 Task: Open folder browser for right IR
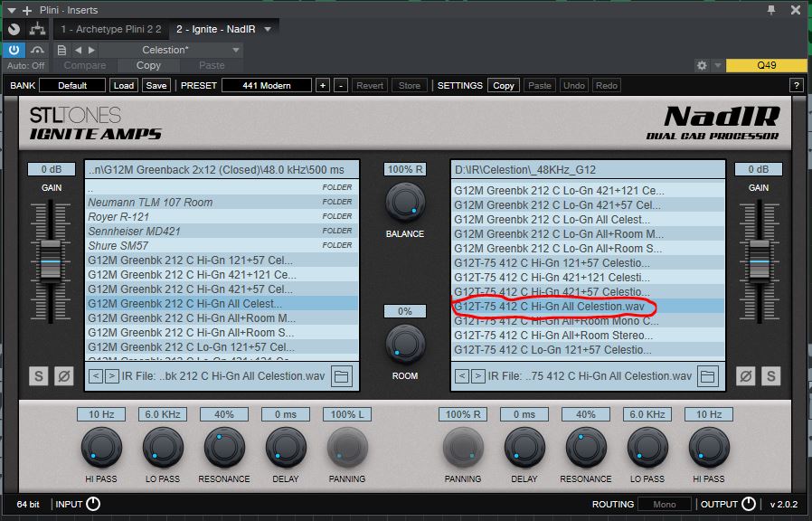(x=708, y=376)
